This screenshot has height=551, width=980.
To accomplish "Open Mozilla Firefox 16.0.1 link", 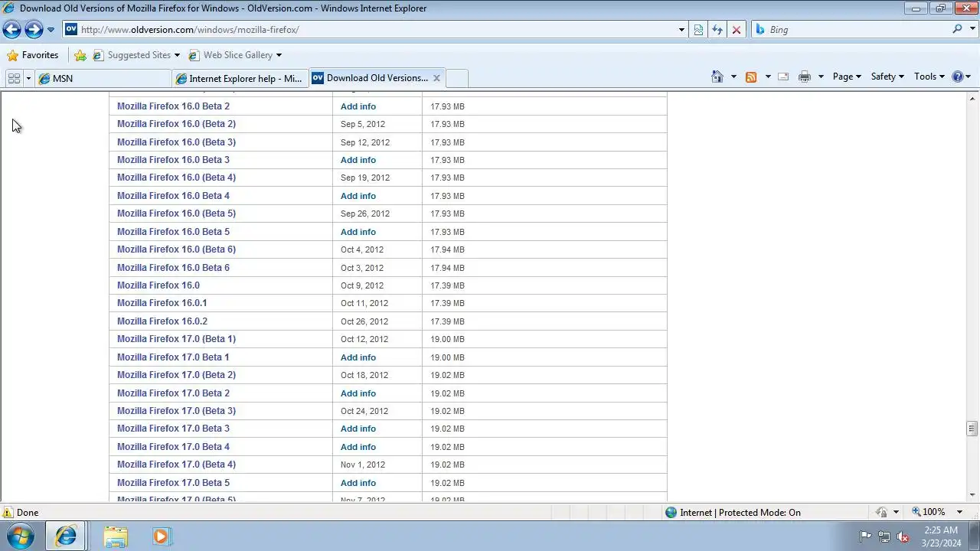I will (162, 303).
